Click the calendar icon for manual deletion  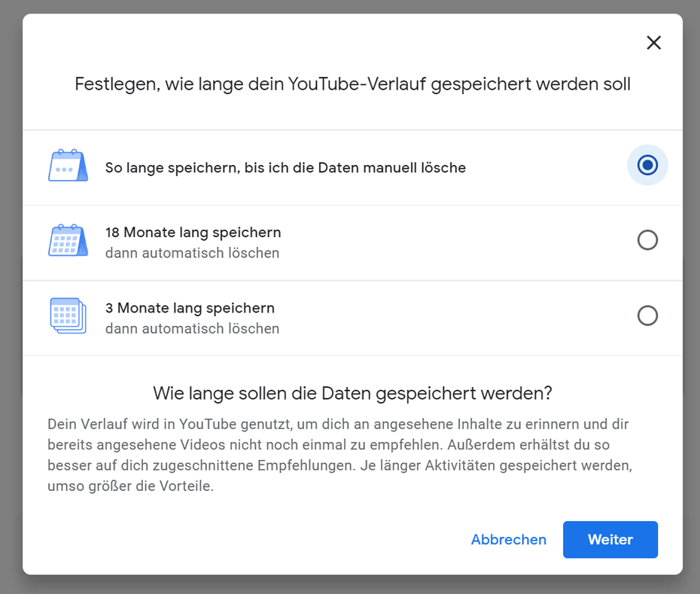[68, 165]
